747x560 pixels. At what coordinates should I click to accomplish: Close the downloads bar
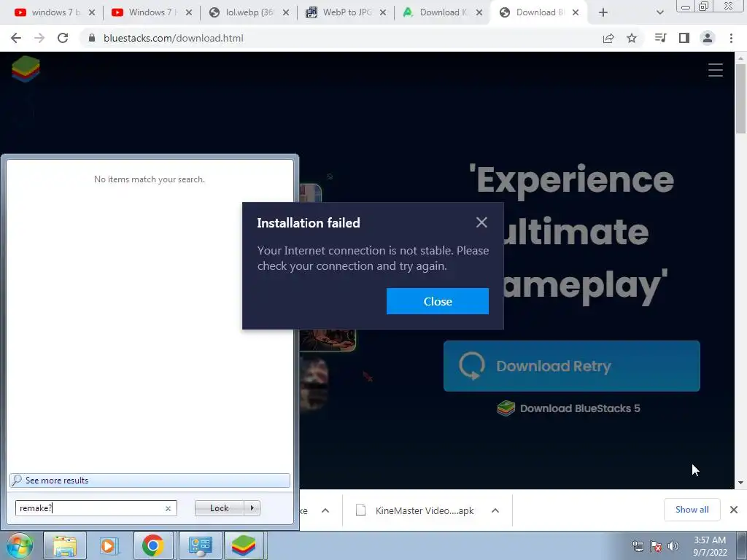click(x=734, y=510)
